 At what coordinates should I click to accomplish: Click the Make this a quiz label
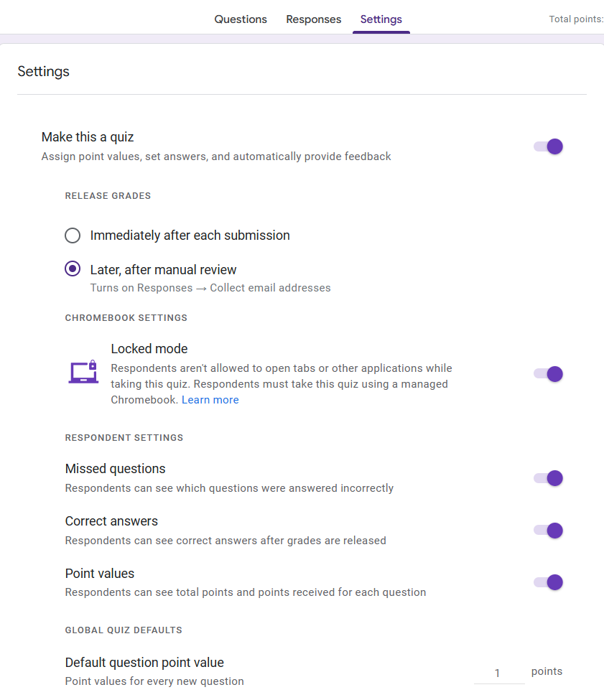(88, 137)
